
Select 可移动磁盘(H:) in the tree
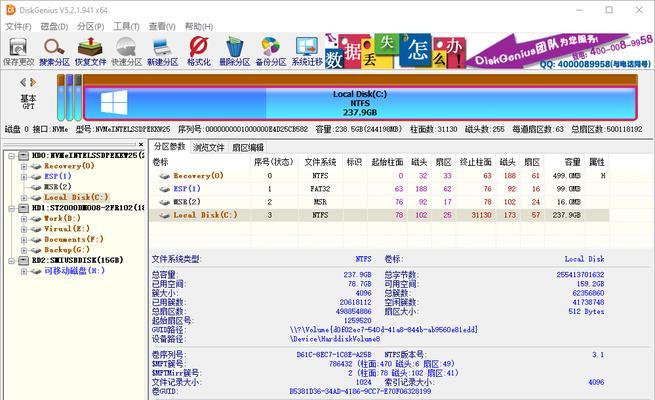[74, 271]
